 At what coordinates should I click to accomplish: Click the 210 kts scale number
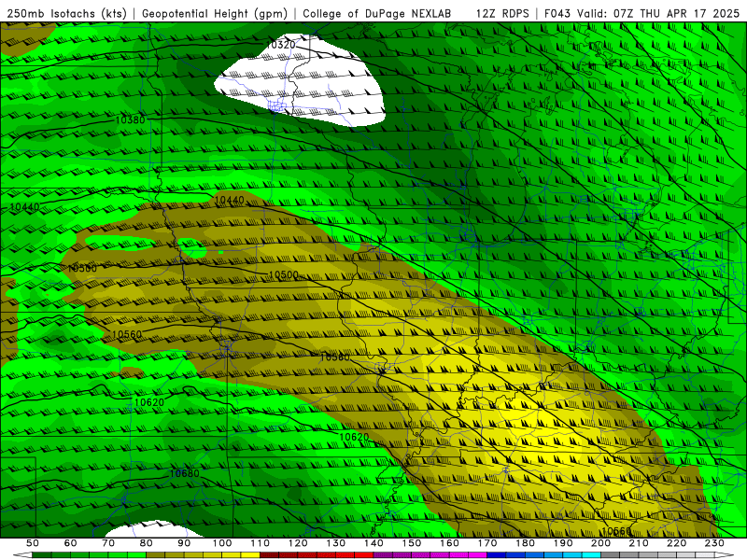(x=639, y=543)
